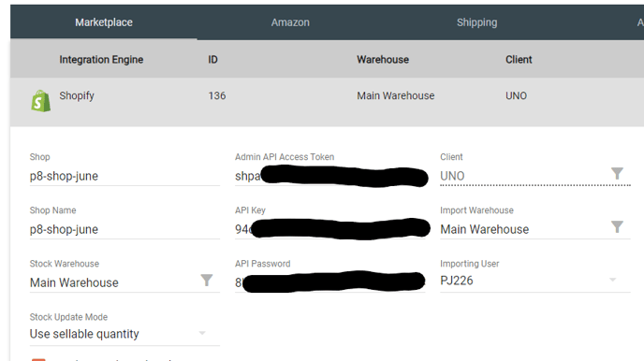Image resolution: width=644 pixels, height=361 pixels.
Task: Click the Warehouse column header
Action: [382, 60]
